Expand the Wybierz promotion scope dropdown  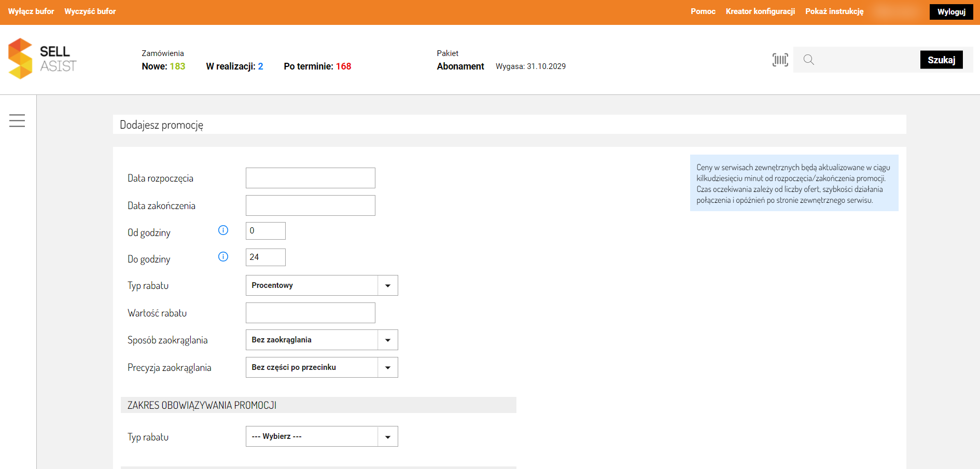click(x=321, y=436)
